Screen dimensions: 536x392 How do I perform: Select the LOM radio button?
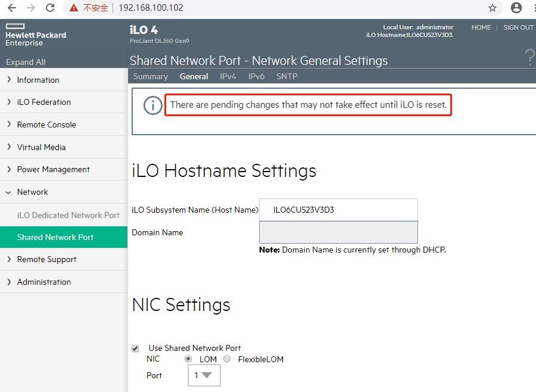[189, 359]
